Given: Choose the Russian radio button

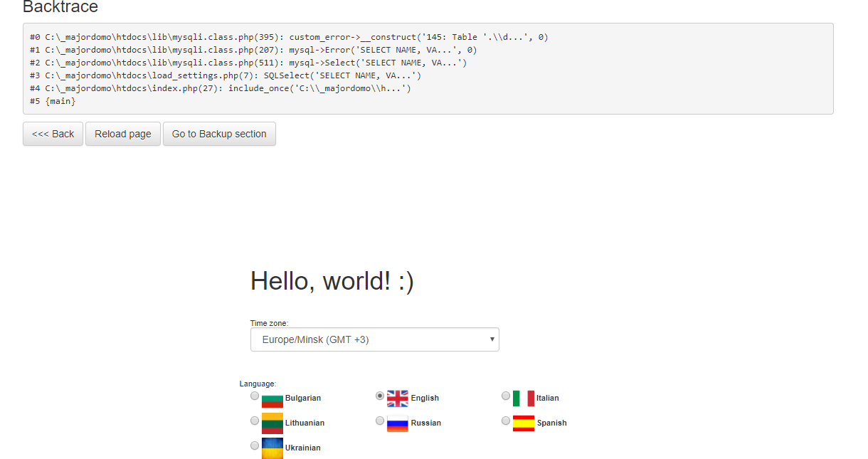Looking at the screenshot, I should tap(380, 421).
